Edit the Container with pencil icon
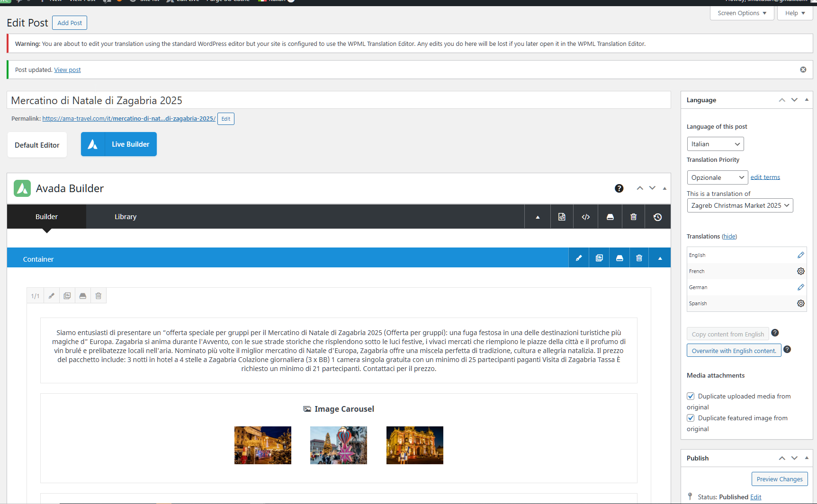817x504 pixels. point(579,258)
